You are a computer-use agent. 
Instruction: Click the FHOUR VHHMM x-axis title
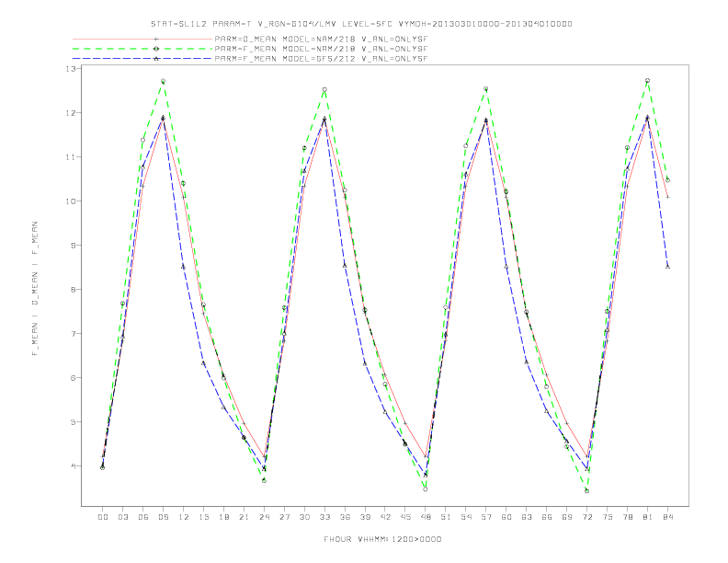click(382, 539)
